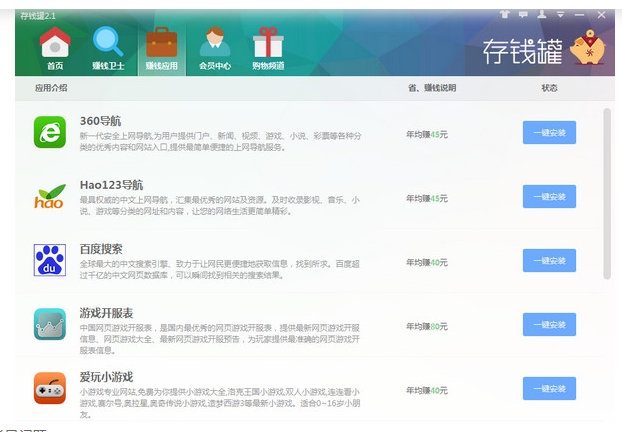Click the Hao123 app icon

tap(49, 196)
